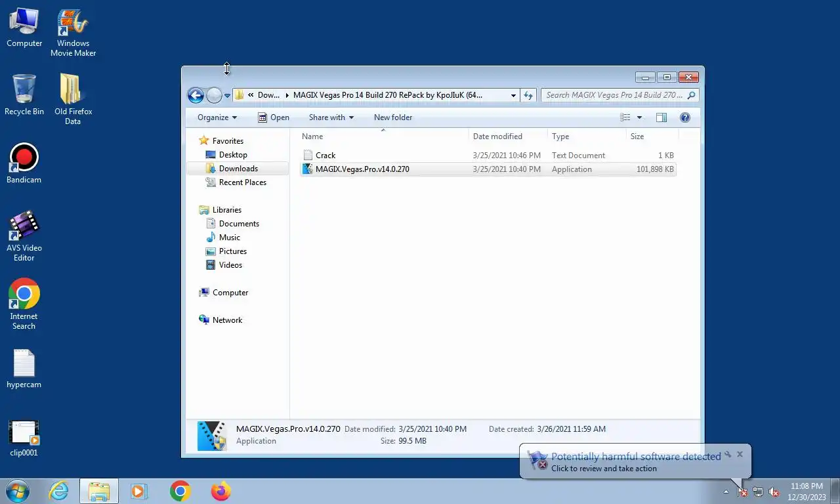
Task: Click the Explorer Forward arrow button
Action: [214, 95]
